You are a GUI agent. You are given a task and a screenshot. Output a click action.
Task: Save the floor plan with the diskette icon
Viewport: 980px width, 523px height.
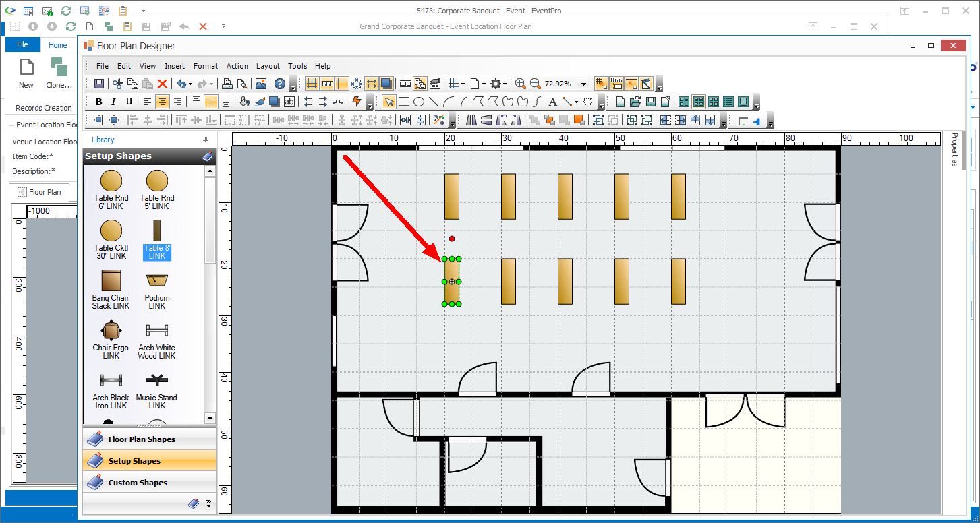click(99, 84)
